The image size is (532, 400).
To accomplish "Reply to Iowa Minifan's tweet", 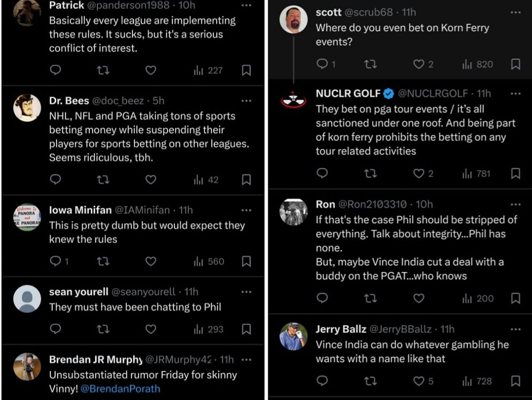I will [x=55, y=262].
